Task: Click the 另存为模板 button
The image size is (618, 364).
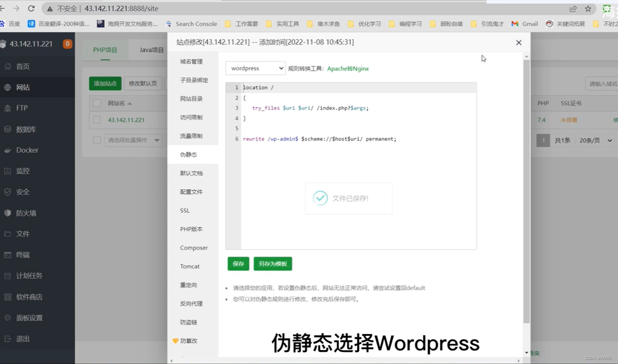Action: [273, 264]
